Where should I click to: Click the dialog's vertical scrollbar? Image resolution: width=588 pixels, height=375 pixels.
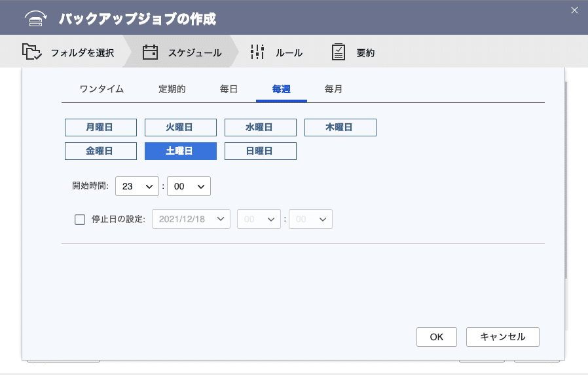tap(566, 180)
